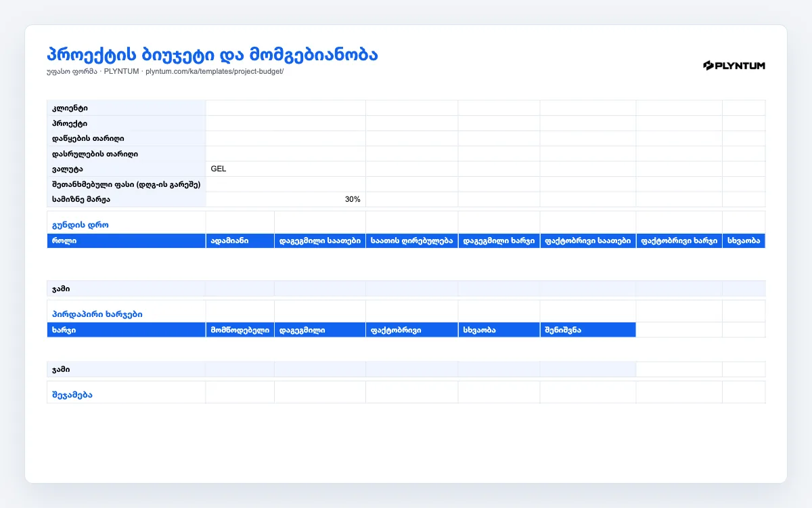
Task: Select the "ვალუტა" label cell
Action: (127, 169)
